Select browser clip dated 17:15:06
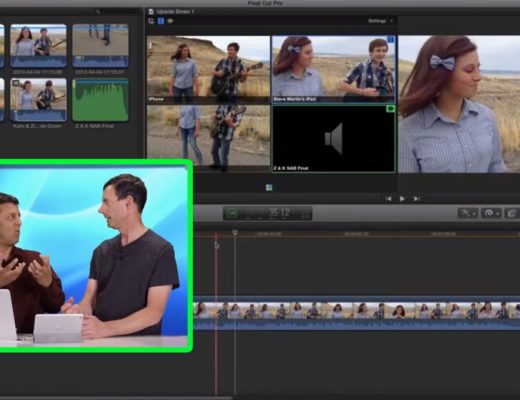This screenshot has width=520, height=400. click(38, 46)
